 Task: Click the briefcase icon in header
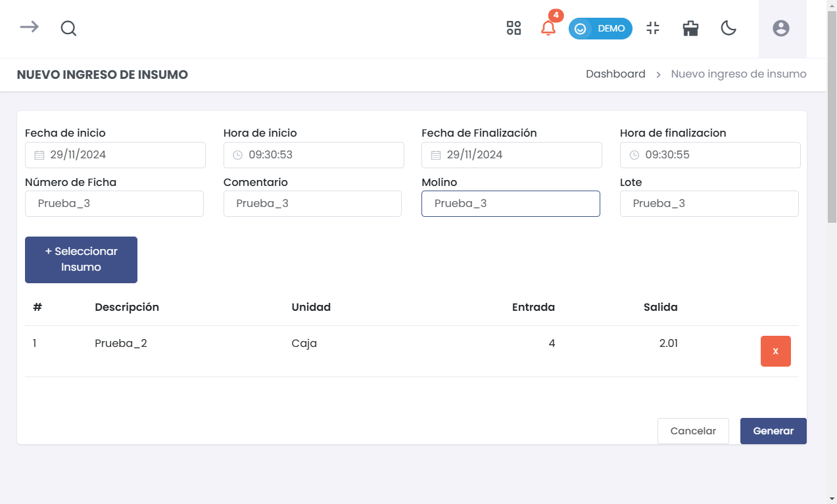[x=690, y=28]
